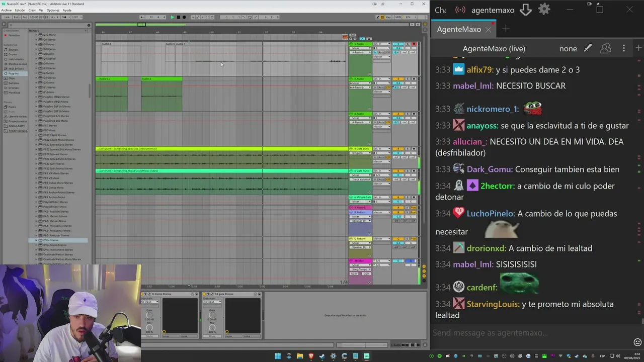Solo the 3 Audio track

click(408, 114)
